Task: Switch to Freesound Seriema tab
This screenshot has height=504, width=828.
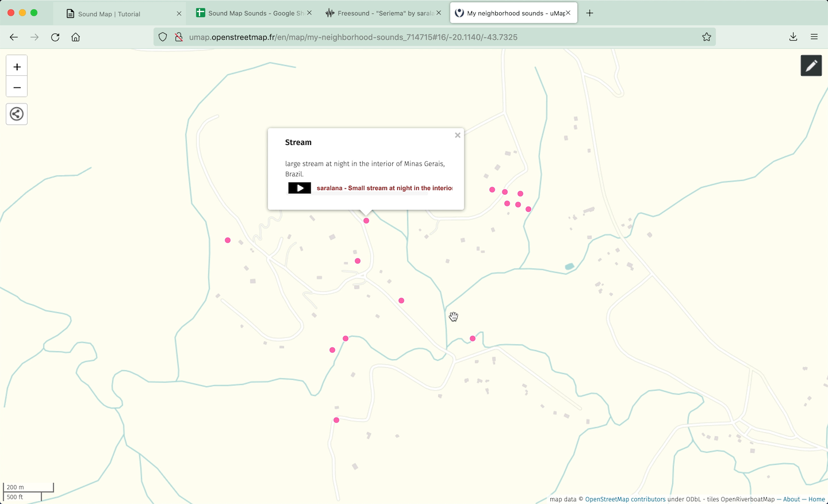Action: 379,13
